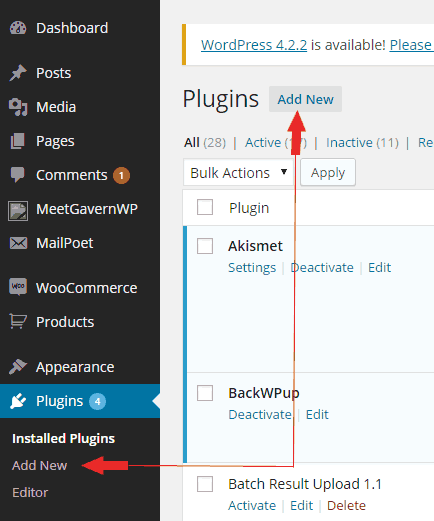Click Edit under Batch Result Upload
This screenshot has height=521, width=434.
coord(301,506)
